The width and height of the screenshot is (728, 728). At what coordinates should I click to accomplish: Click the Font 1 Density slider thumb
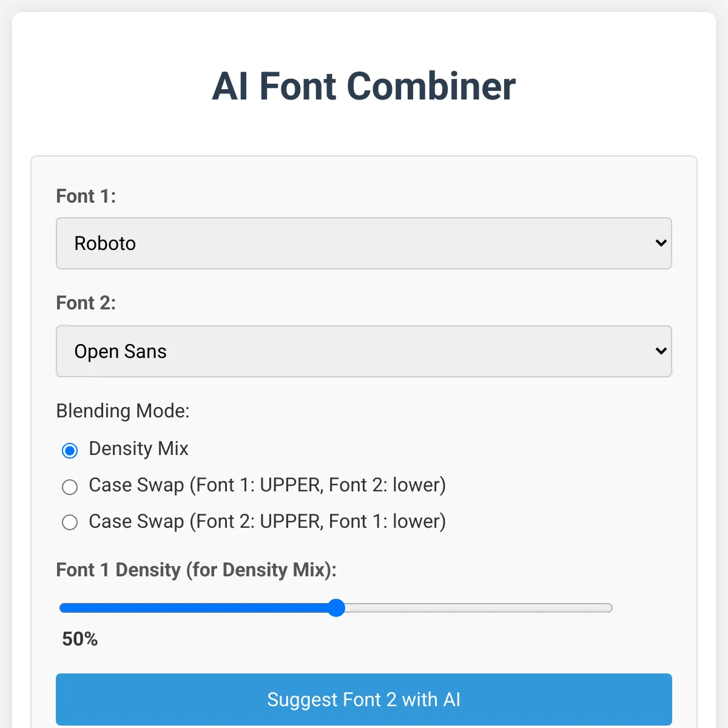tap(336, 608)
